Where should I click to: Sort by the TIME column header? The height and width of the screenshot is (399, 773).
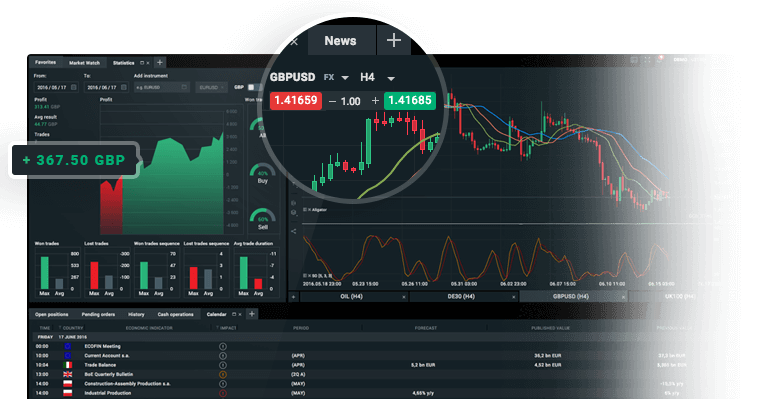44,328
